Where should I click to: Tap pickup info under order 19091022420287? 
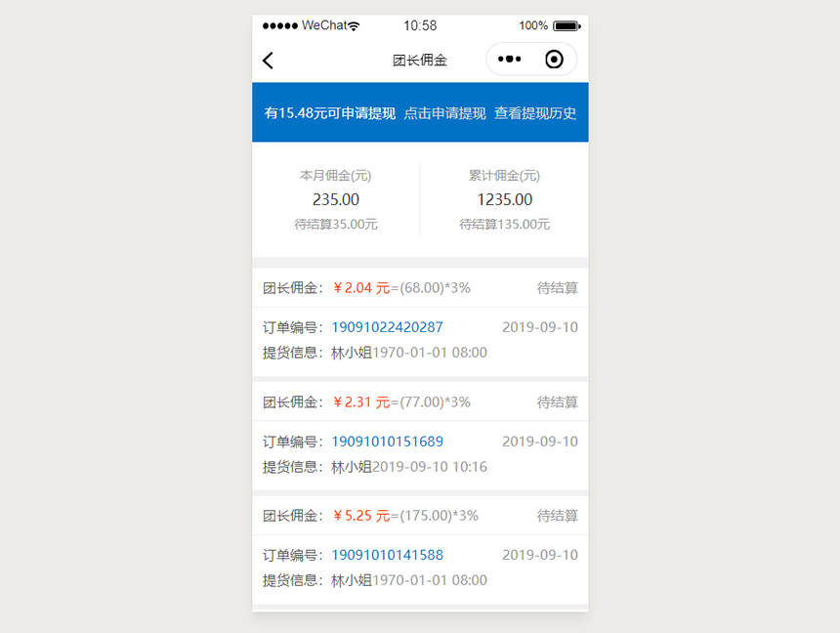409,352
